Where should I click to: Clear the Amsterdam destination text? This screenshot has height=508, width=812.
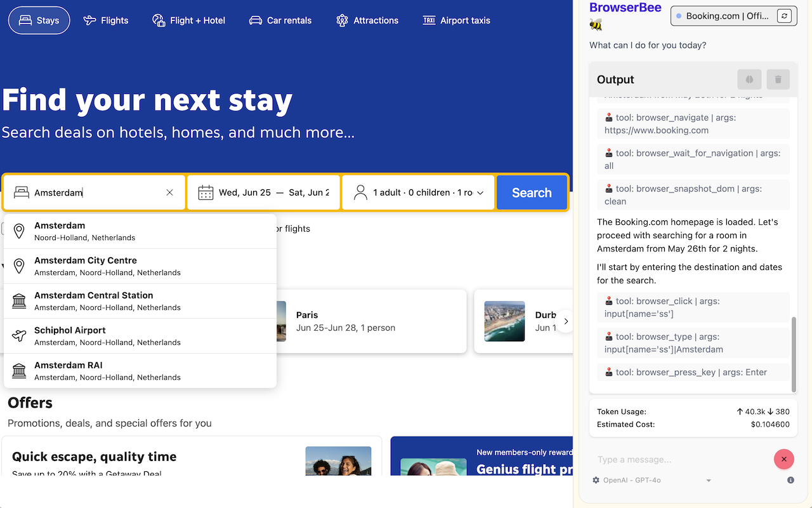click(x=169, y=192)
